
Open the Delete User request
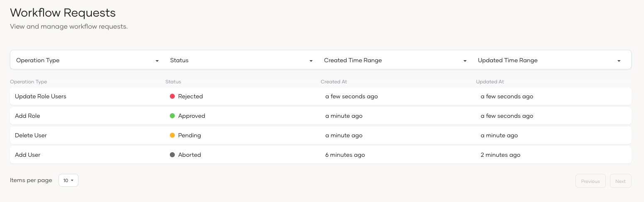31,135
